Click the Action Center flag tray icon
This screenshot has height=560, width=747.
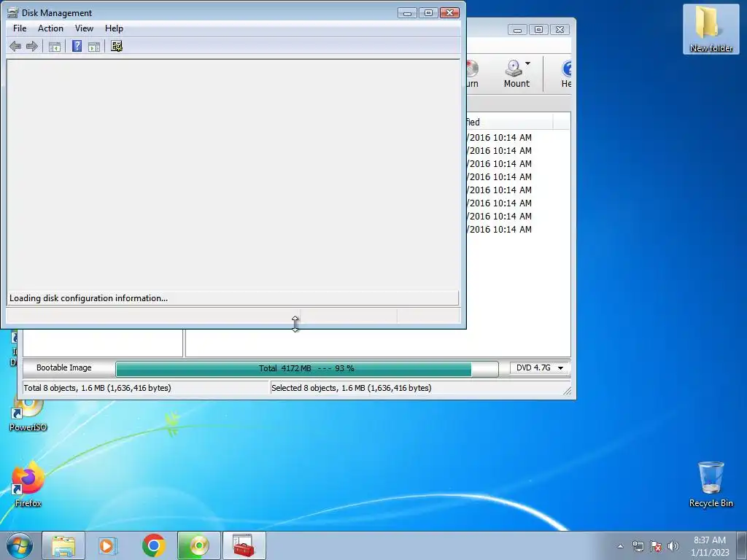656,546
